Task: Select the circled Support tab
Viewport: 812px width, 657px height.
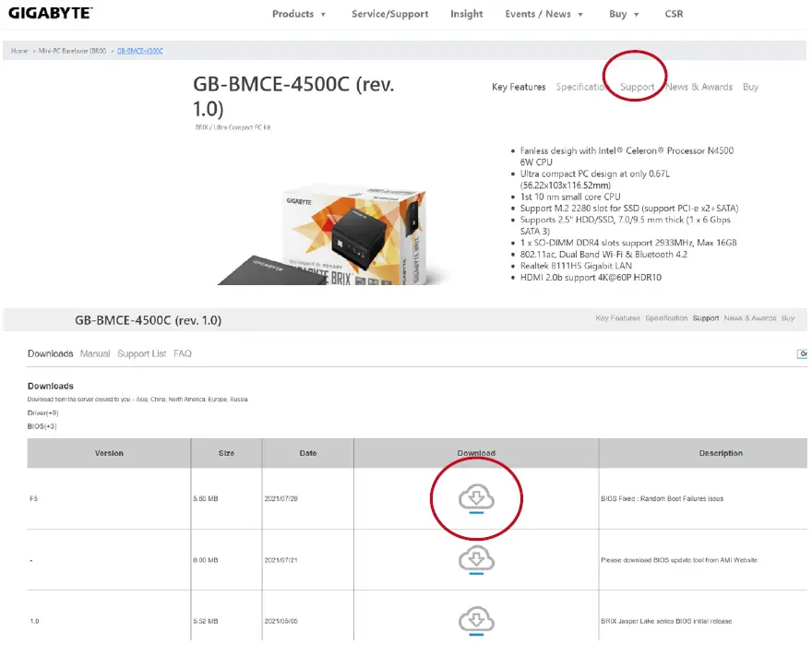Action: pos(637,87)
